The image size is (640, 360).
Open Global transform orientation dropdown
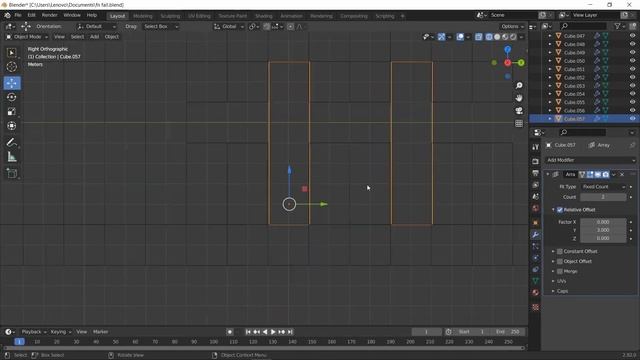click(x=229, y=26)
